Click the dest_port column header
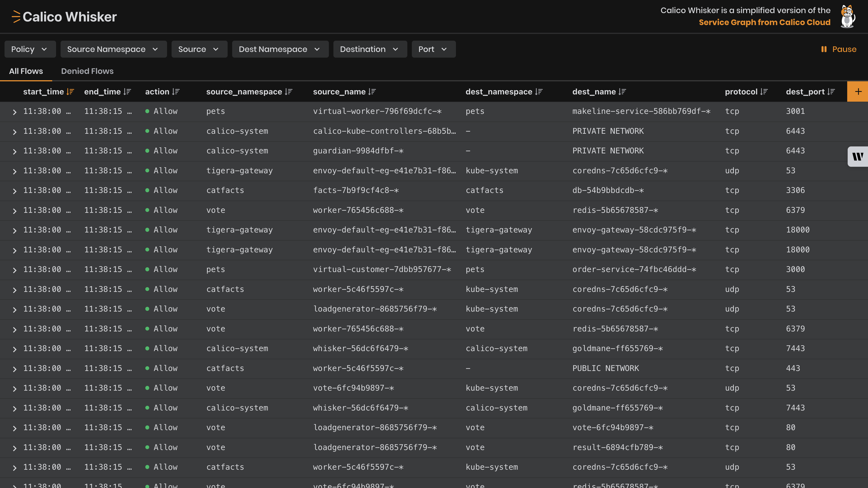 pos(805,91)
